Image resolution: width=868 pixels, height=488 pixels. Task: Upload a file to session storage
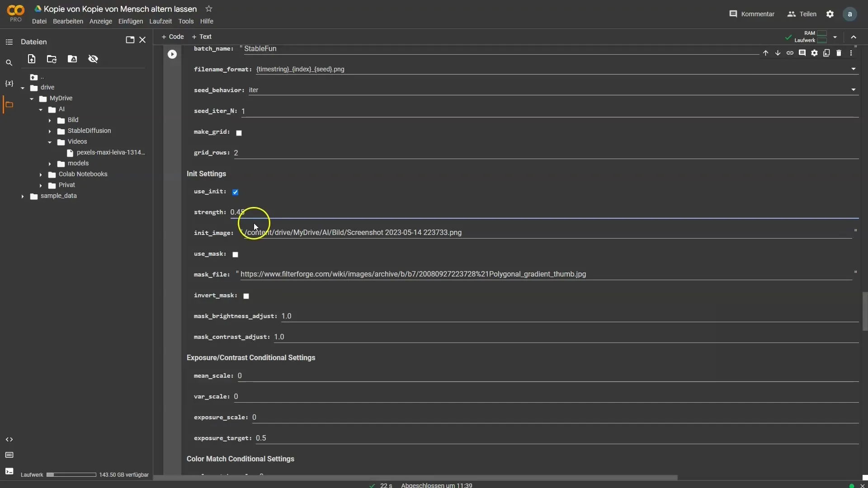(x=32, y=59)
